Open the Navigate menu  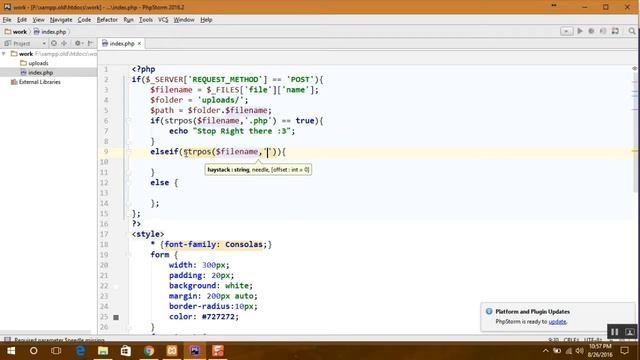[61, 20]
